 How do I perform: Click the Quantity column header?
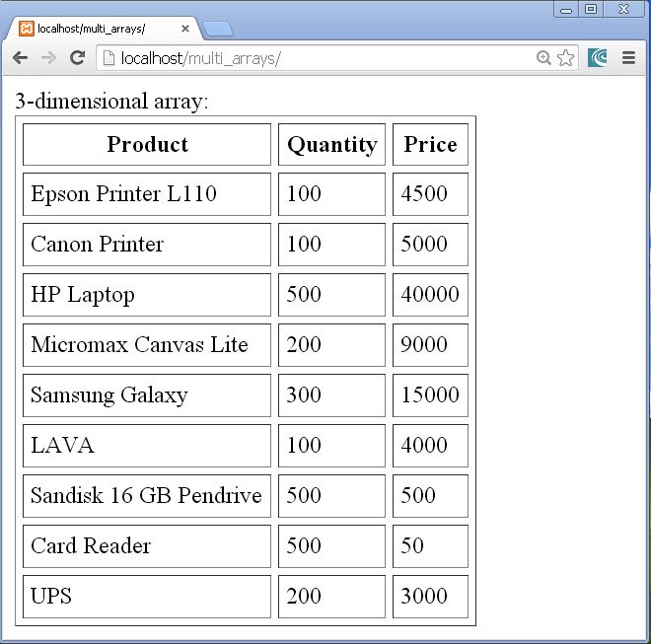tap(331, 145)
